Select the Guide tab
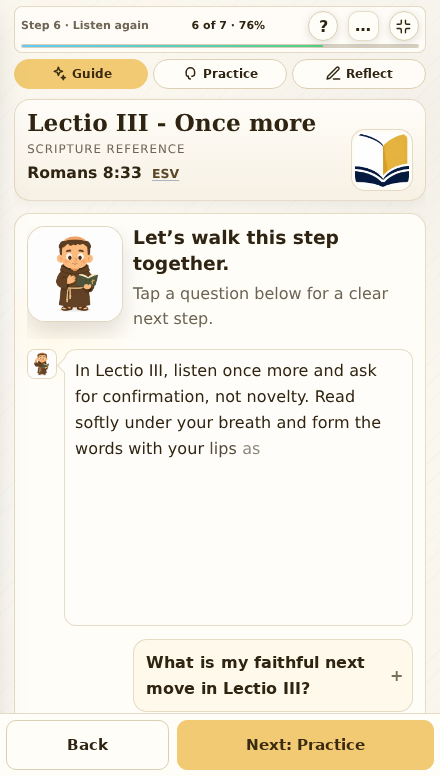440x776 pixels. coord(81,74)
